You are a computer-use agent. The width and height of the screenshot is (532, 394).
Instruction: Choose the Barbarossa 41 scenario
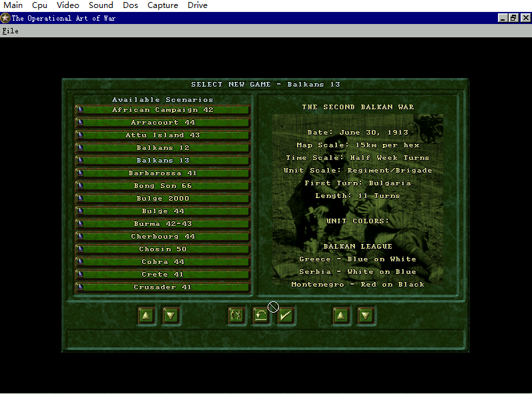tap(163, 173)
